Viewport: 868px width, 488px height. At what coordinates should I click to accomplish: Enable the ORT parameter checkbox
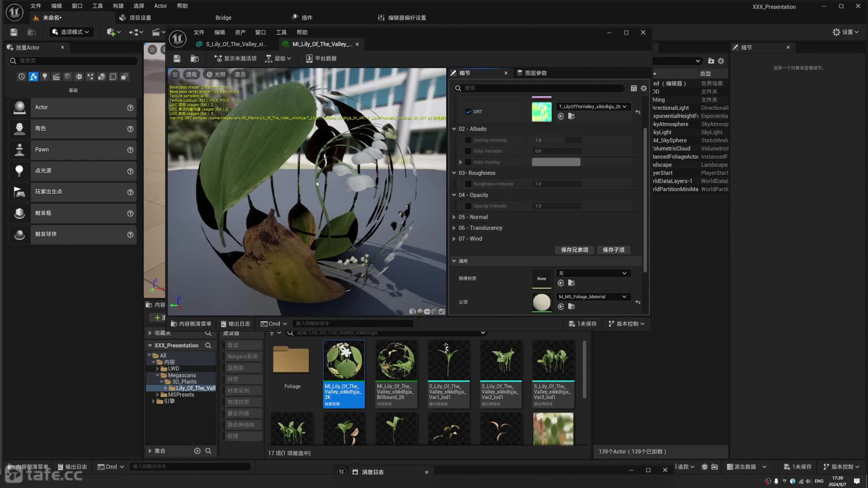tap(468, 112)
